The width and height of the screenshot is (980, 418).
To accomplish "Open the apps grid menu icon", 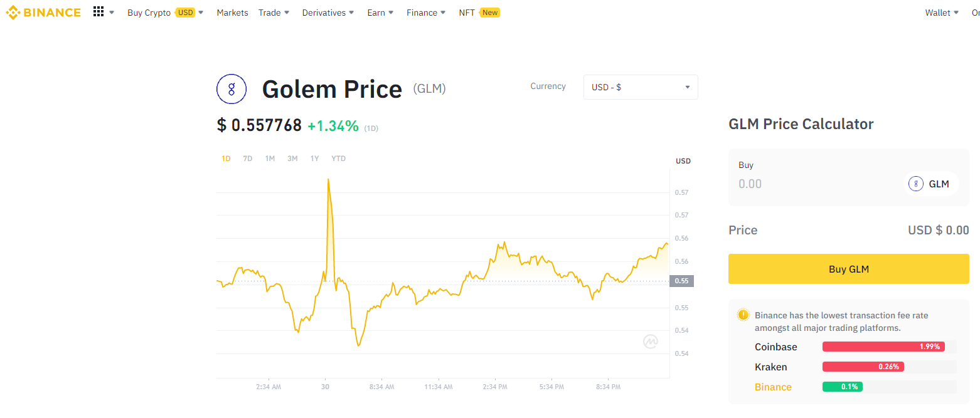I will 99,12.
